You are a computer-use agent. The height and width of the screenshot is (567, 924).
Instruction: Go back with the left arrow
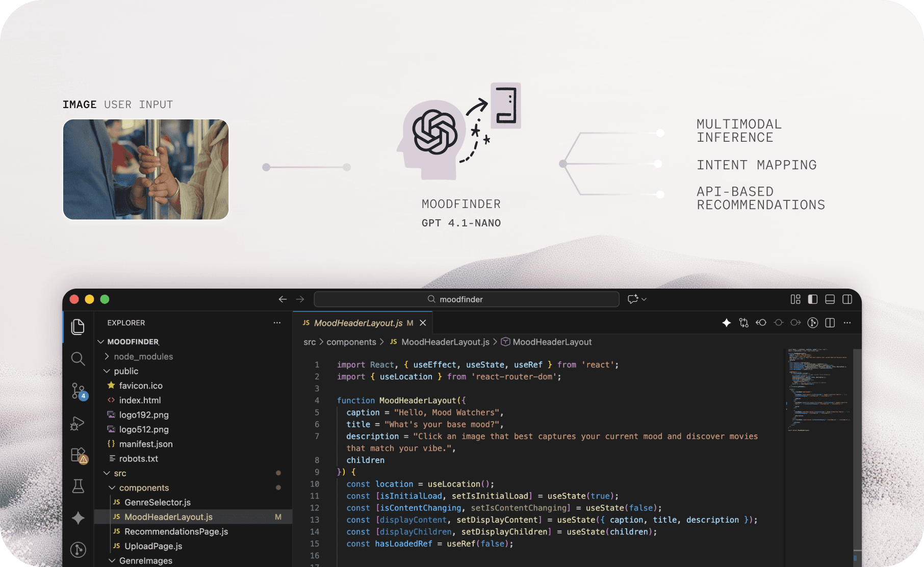283,299
